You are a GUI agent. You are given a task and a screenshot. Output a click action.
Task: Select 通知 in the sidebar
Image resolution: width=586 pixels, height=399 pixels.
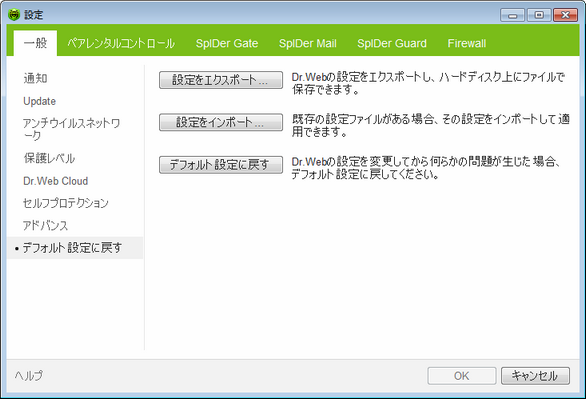coord(36,78)
